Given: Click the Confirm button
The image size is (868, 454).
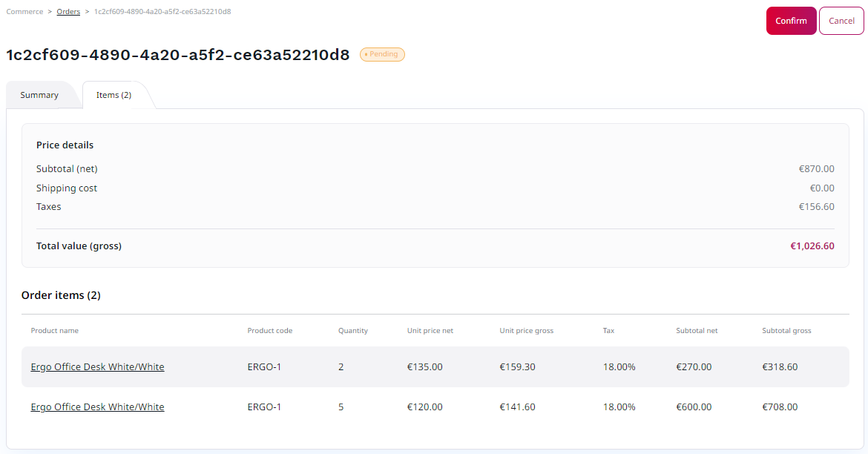Looking at the screenshot, I should click(x=791, y=21).
